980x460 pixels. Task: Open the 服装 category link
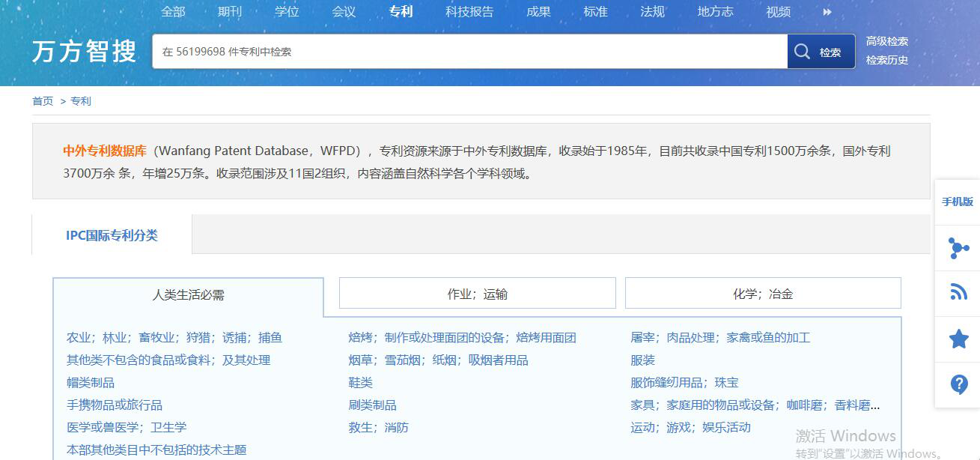point(642,360)
